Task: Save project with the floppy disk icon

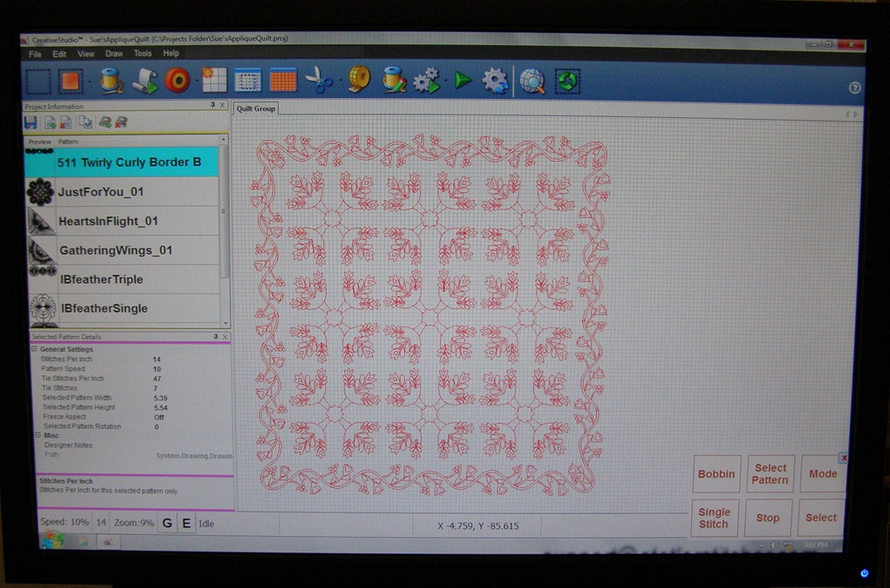Action: [x=30, y=122]
